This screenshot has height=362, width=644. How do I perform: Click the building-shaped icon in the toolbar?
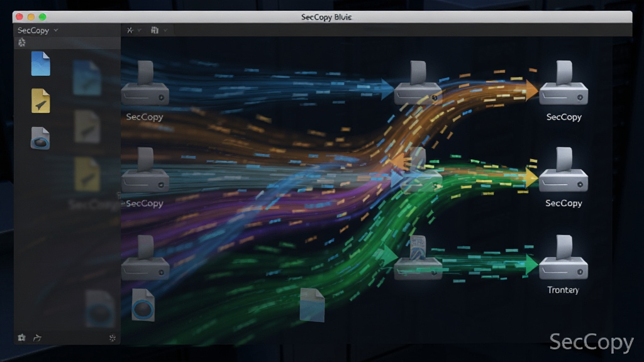coord(155,30)
